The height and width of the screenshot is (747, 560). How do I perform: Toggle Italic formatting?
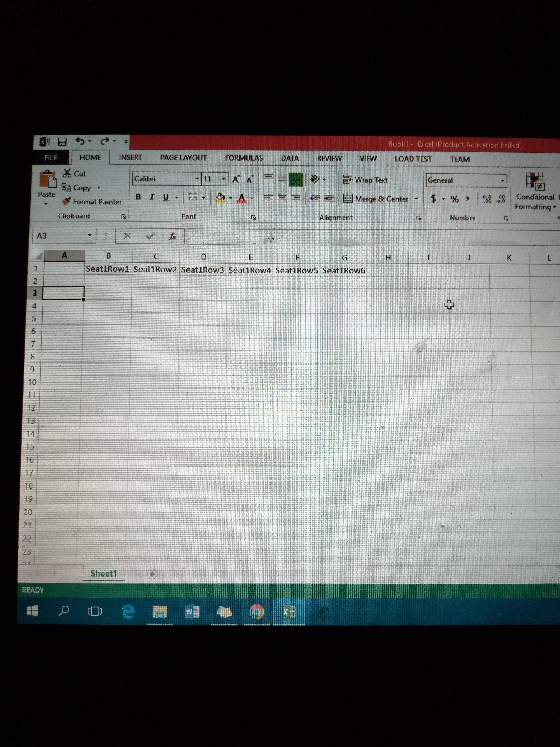coord(152,197)
